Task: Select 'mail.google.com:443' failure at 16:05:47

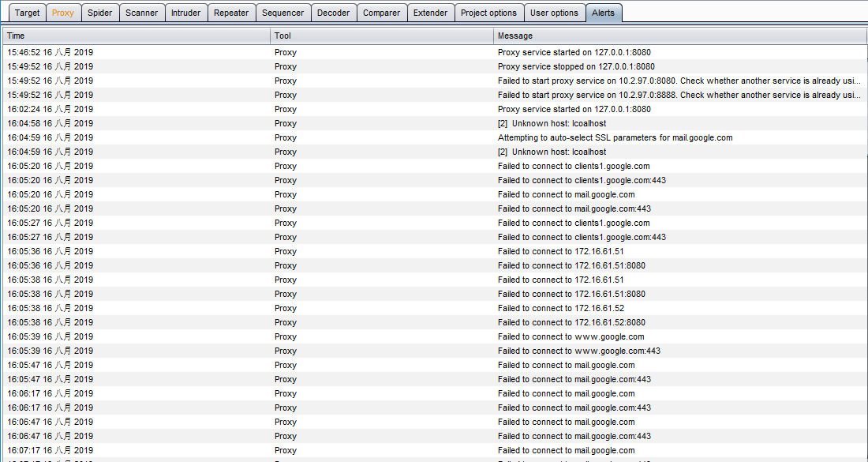Action: coord(574,379)
